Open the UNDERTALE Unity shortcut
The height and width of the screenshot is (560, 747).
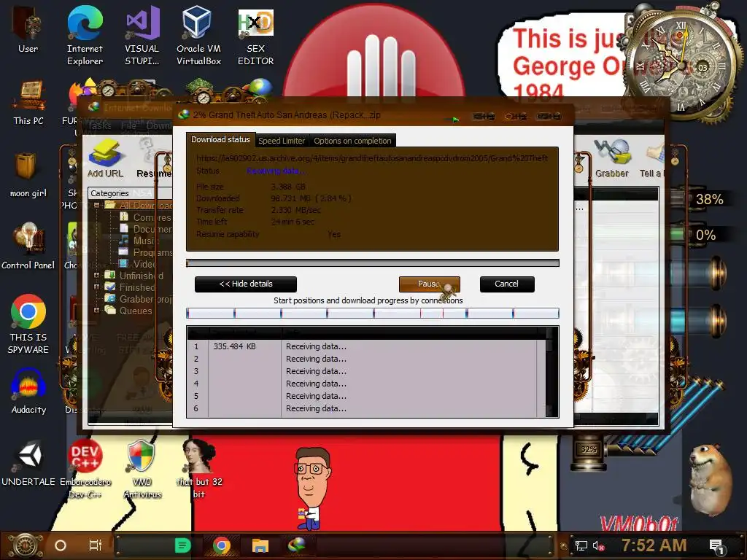[x=28, y=463]
